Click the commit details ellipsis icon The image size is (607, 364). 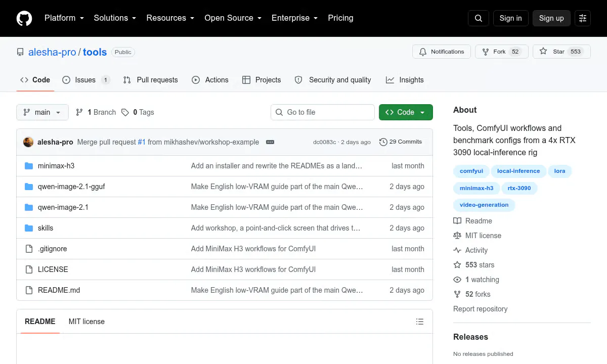coord(270,142)
